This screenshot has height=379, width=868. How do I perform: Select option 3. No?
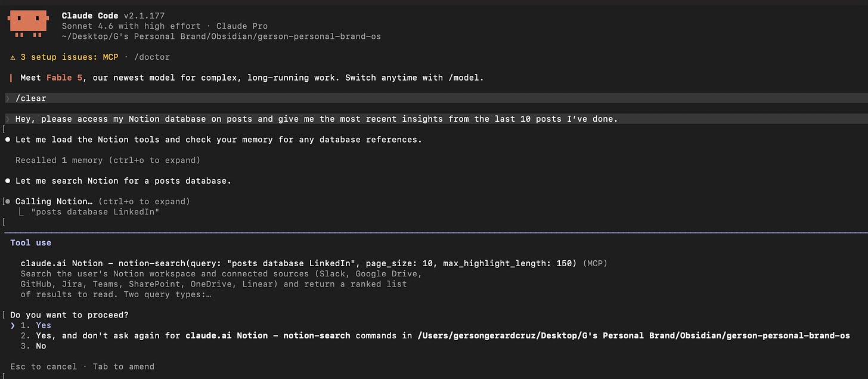pos(33,346)
